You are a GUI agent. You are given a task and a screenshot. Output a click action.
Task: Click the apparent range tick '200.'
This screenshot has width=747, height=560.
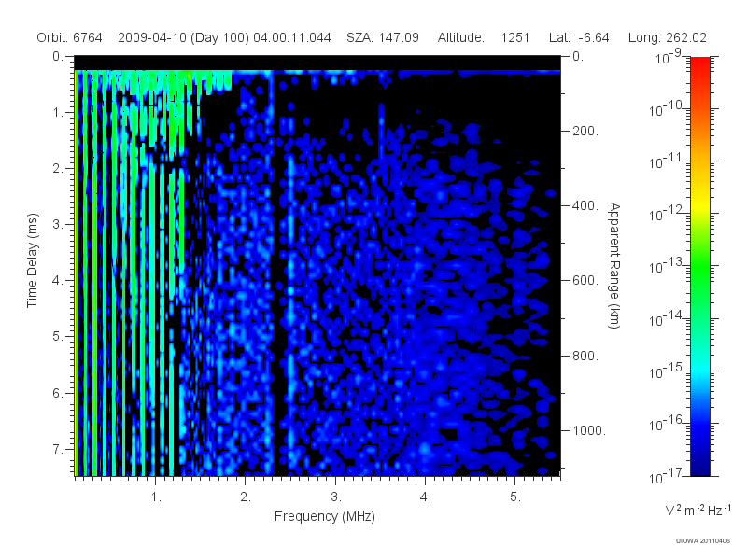point(585,131)
